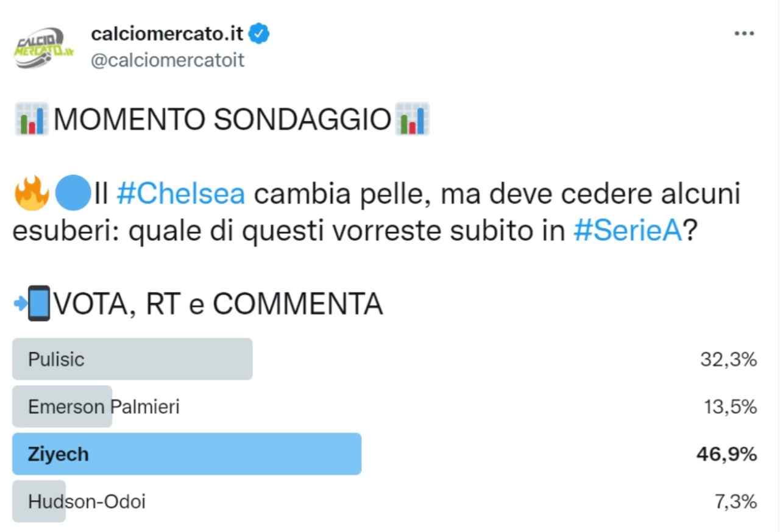
Task: Open the #Chelsea hashtag
Action: (180, 194)
